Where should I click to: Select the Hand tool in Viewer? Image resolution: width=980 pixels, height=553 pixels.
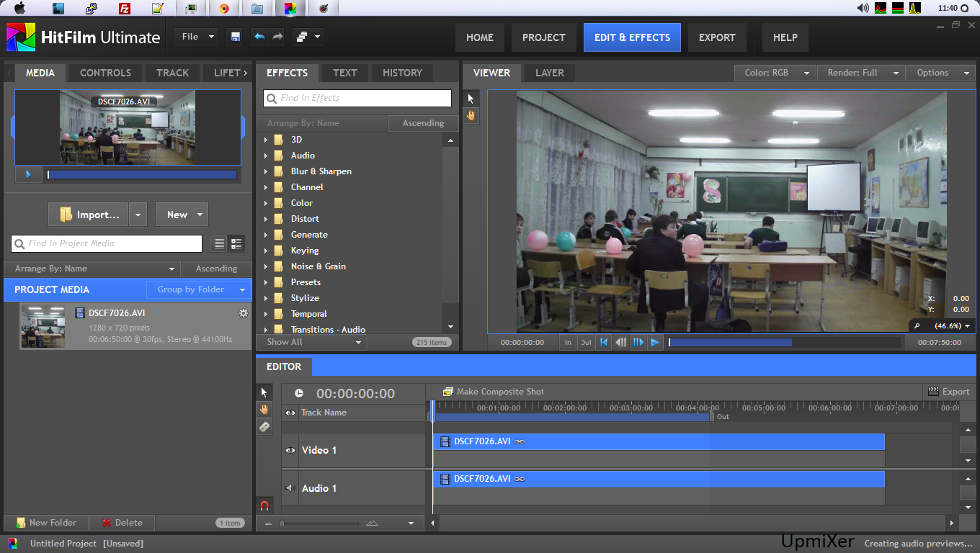point(471,115)
